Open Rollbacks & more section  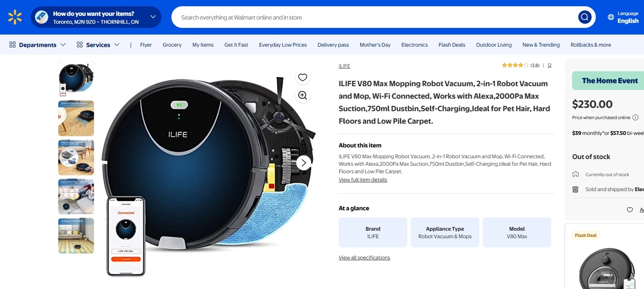click(x=591, y=45)
